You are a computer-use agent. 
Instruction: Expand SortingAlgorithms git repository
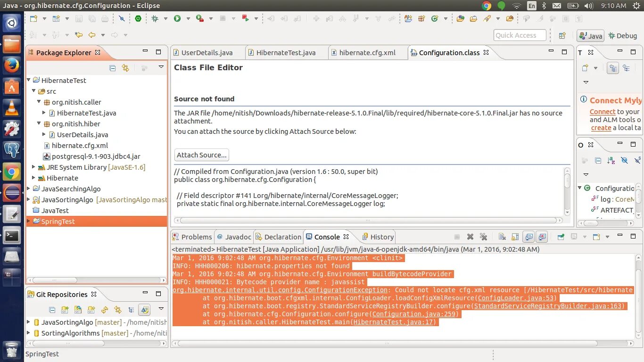29,333
